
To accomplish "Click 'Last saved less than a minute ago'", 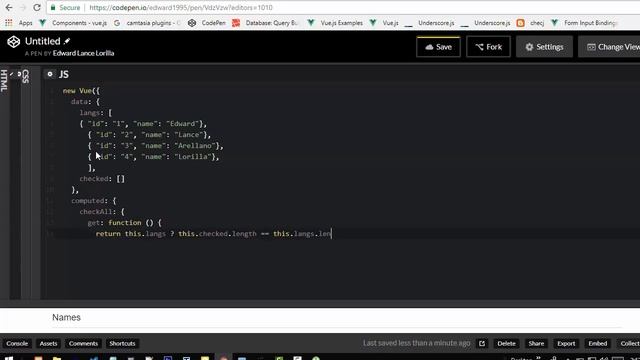I will tap(416, 343).
